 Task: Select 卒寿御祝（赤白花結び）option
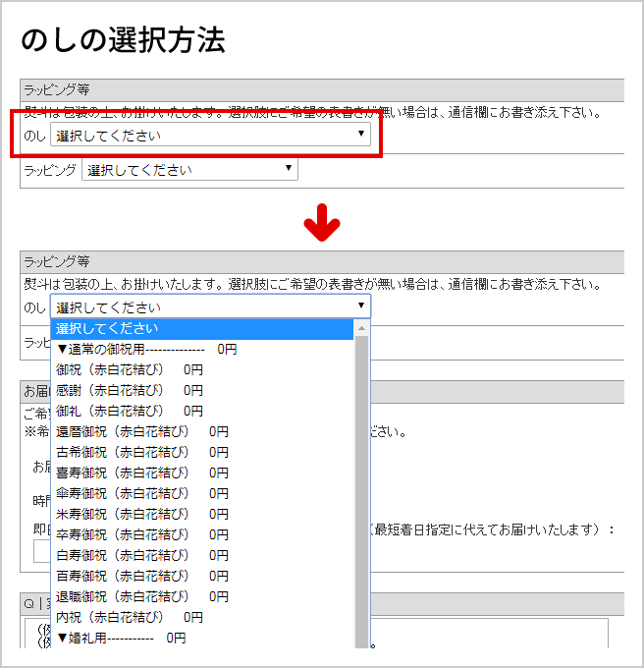[202, 534]
